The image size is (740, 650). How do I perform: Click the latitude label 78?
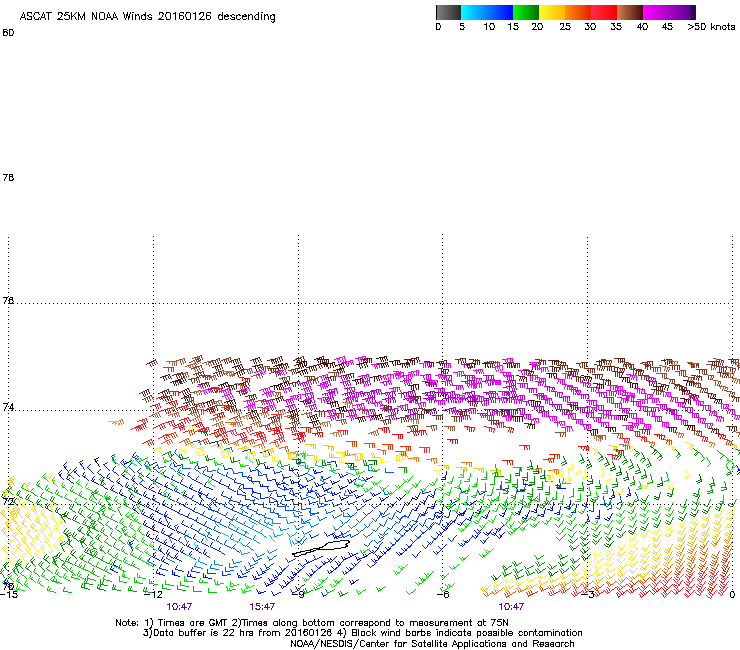coord(8,177)
